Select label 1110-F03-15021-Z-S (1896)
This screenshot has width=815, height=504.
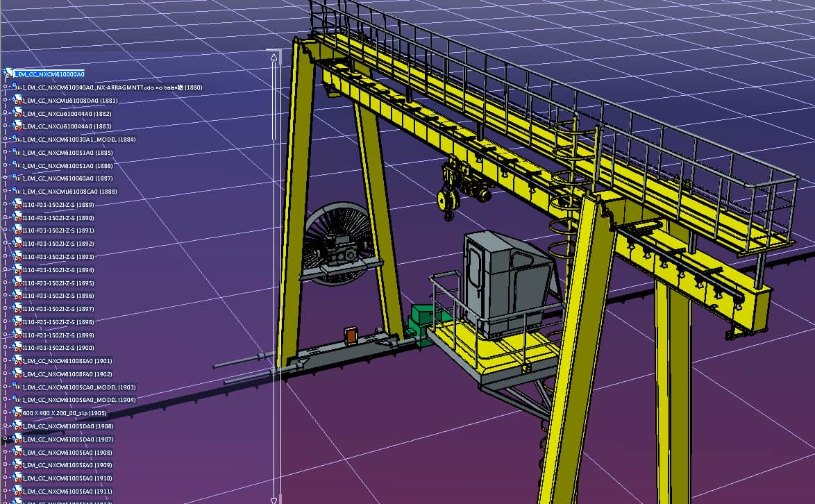(x=58, y=296)
